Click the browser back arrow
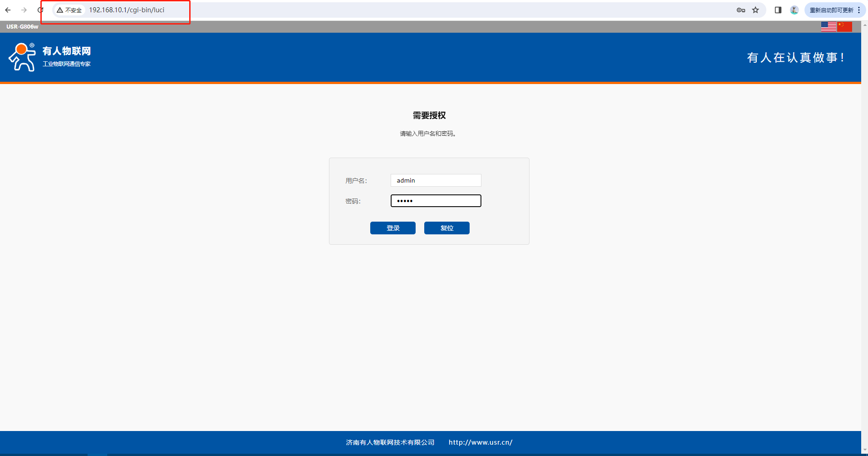This screenshot has height=456, width=868. [x=8, y=10]
